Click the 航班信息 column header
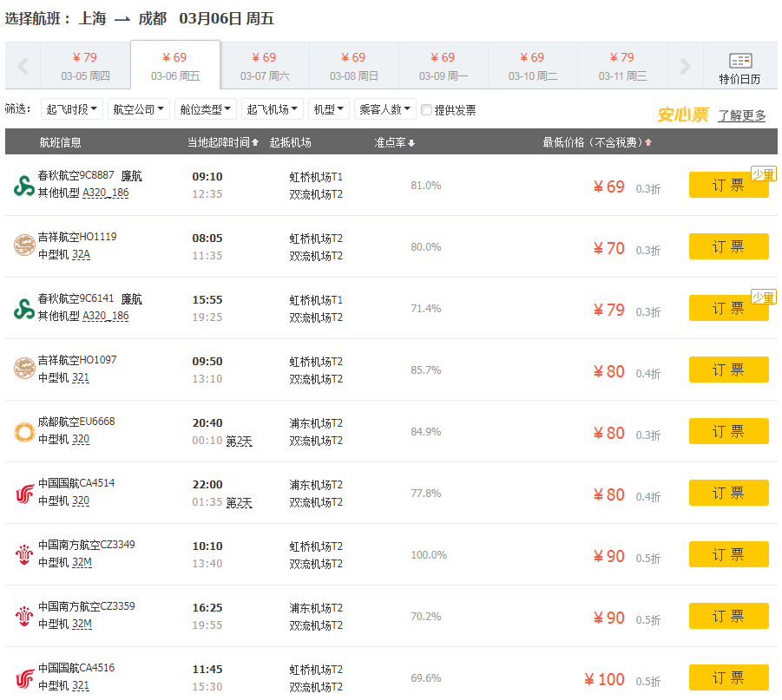782x700 pixels. tap(61, 142)
